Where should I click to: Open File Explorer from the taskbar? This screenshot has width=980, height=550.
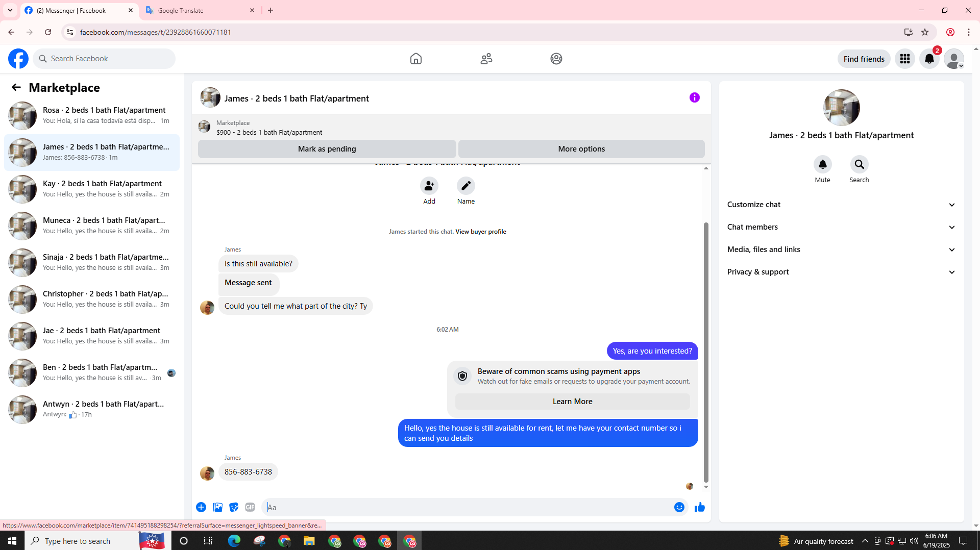[x=309, y=541]
